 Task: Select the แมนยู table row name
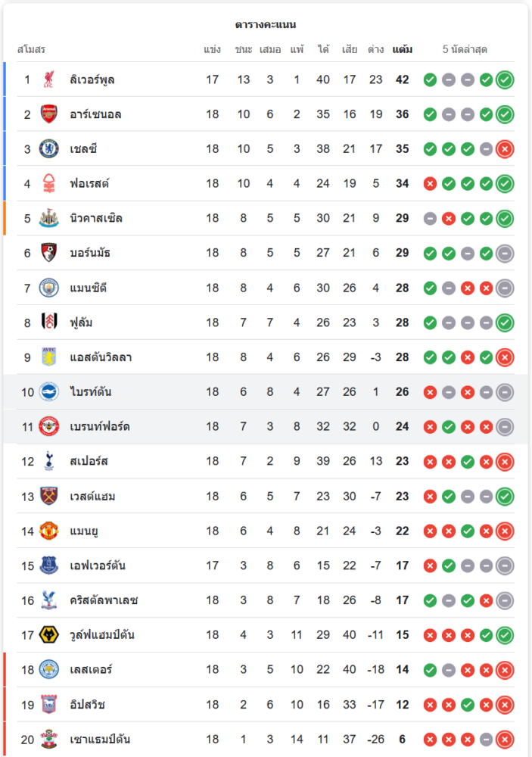[x=85, y=531]
